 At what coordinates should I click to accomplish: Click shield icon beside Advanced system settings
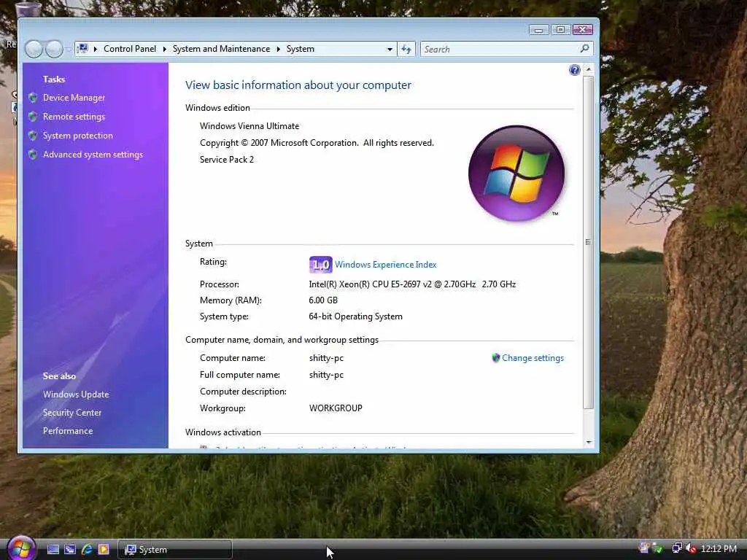point(33,155)
